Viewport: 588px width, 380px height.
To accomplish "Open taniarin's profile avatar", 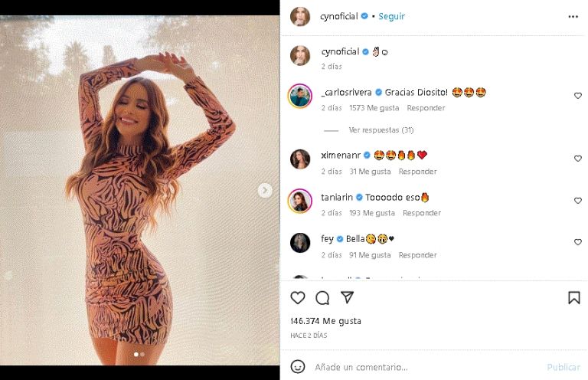I will click(299, 200).
